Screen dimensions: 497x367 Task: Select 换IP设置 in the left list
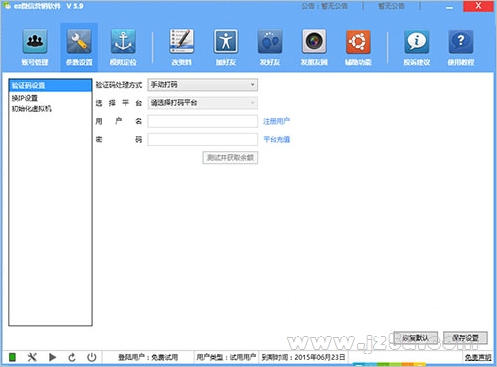coord(25,98)
